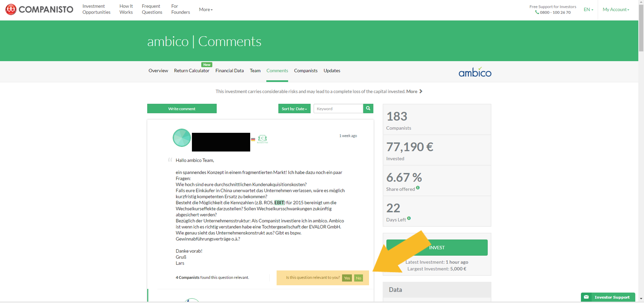This screenshot has height=303, width=644.
Task: Click More link in risk warning
Action: (412, 91)
